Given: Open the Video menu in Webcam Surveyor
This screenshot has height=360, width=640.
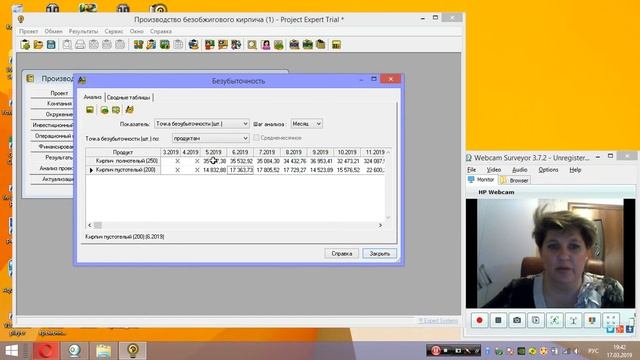Looking at the screenshot, I should pos(493,169).
